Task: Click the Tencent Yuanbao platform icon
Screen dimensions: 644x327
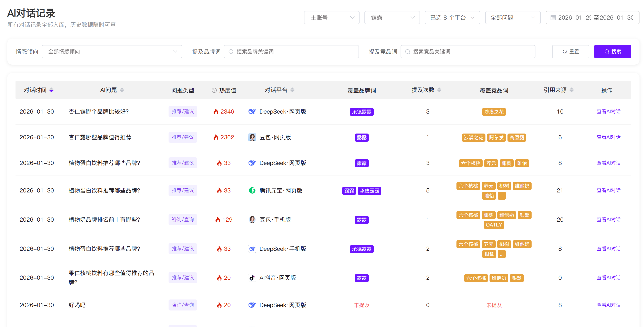Action: pyautogui.click(x=252, y=191)
